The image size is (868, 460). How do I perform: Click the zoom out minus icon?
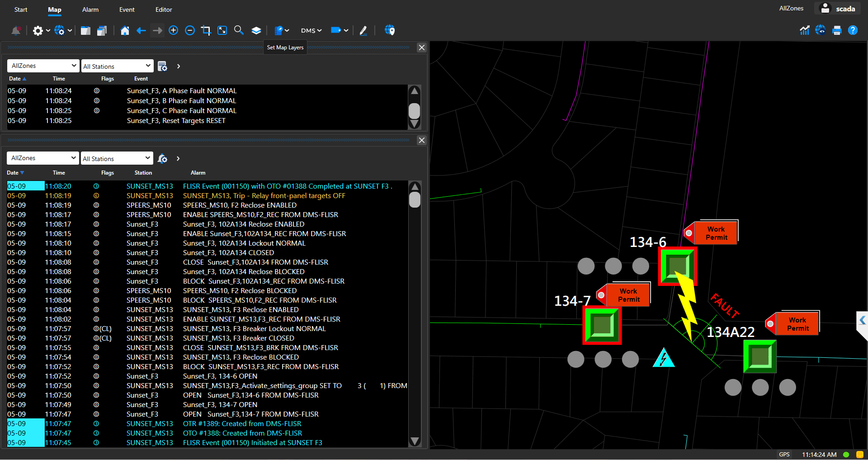pos(190,30)
